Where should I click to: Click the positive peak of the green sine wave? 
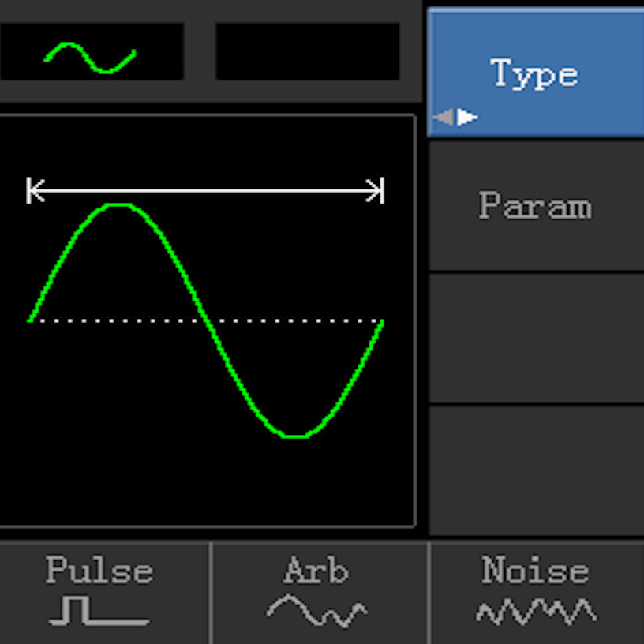tap(118, 205)
